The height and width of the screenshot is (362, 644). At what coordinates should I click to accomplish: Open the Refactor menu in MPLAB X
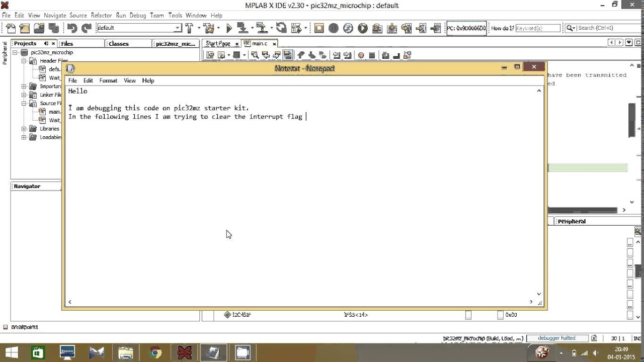pos(101,16)
